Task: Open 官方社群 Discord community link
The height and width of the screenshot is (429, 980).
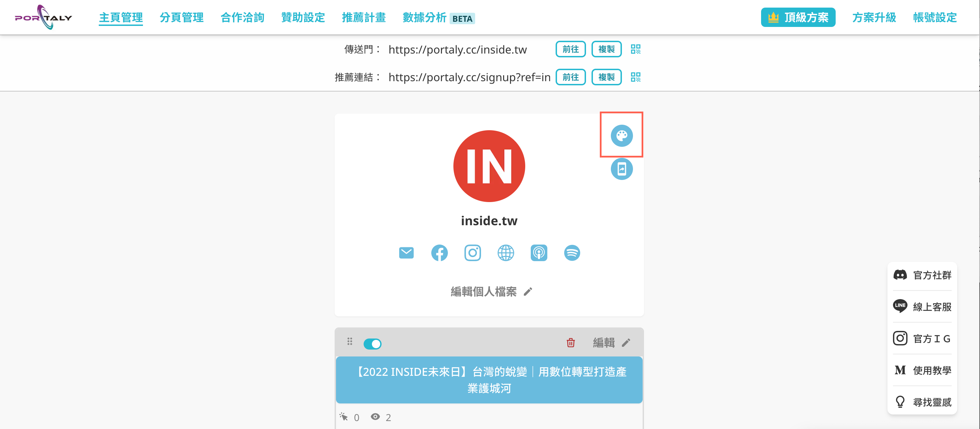Action: (x=922, y=275)
